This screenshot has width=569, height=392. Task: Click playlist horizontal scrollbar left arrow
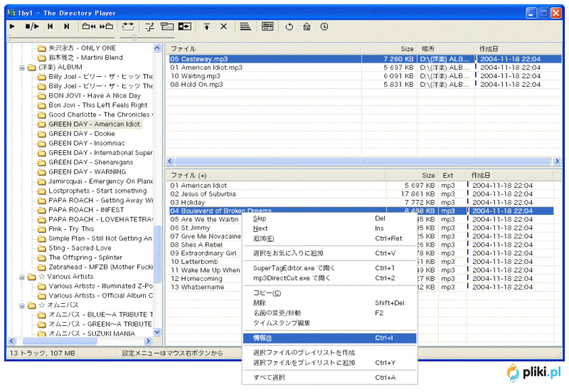point(170,161)
